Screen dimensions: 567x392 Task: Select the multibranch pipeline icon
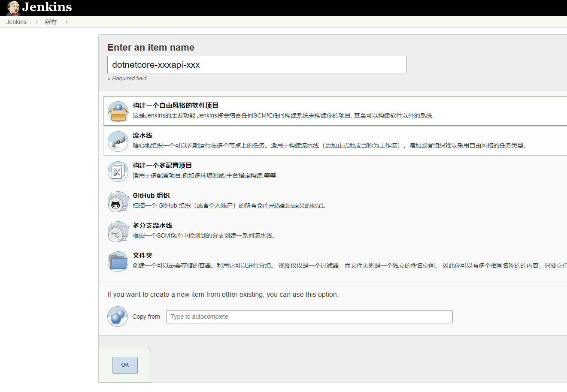click(x=118, y=232)
